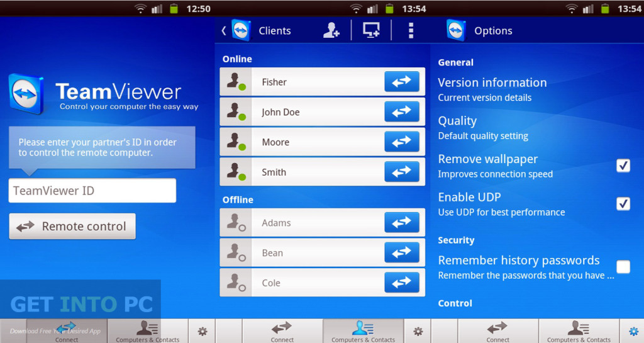Select the Moore contact name

click(275, 142)
